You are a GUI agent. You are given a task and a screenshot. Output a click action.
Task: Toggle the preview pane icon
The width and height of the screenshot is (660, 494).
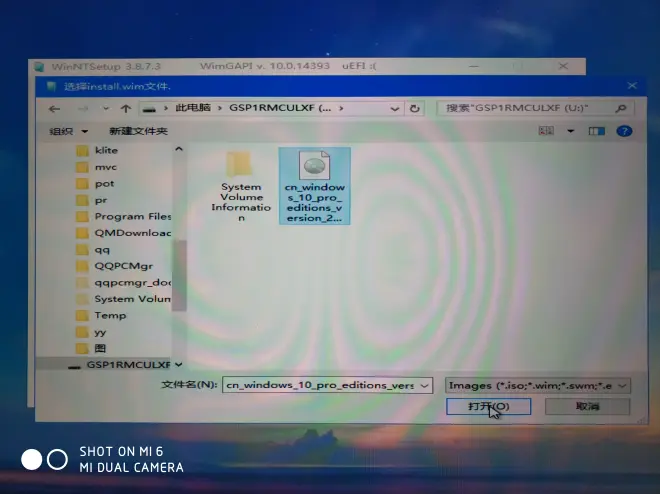tap(596, 131)
